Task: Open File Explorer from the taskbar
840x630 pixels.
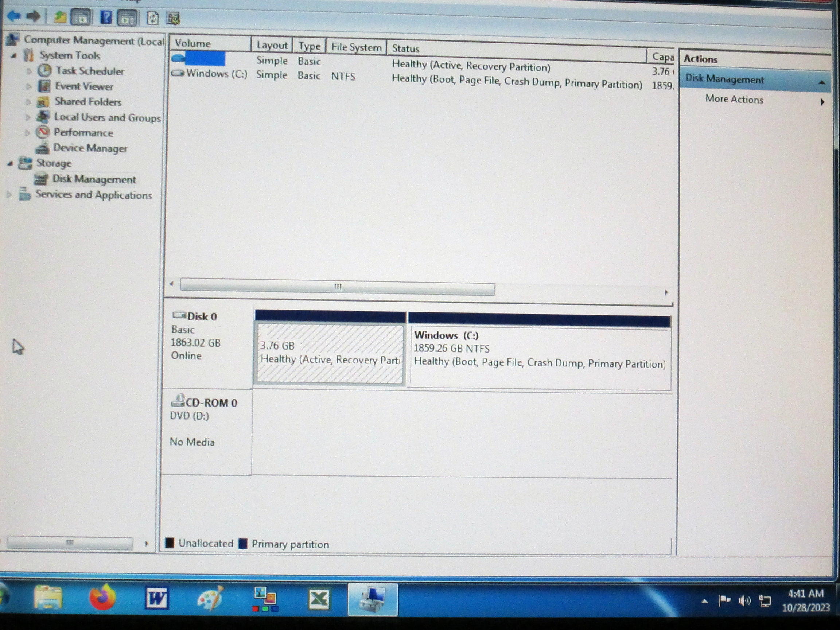Action: pyautogui.click(x=48, y=597)
